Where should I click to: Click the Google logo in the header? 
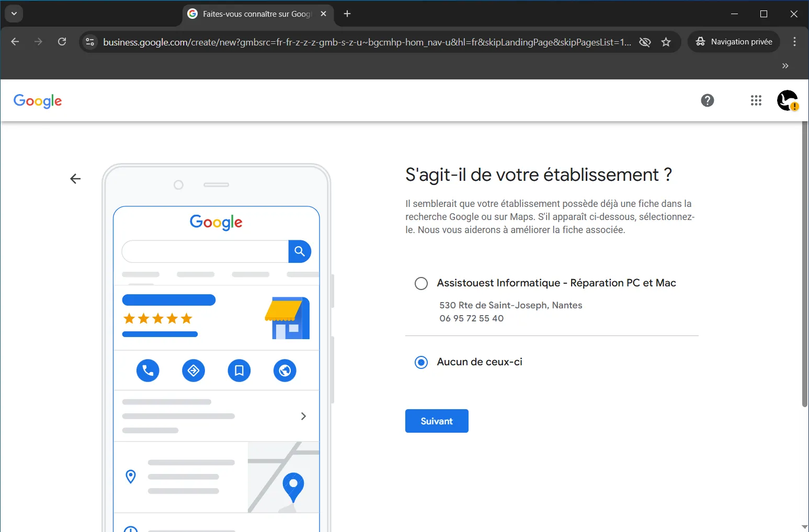(38, 101)
